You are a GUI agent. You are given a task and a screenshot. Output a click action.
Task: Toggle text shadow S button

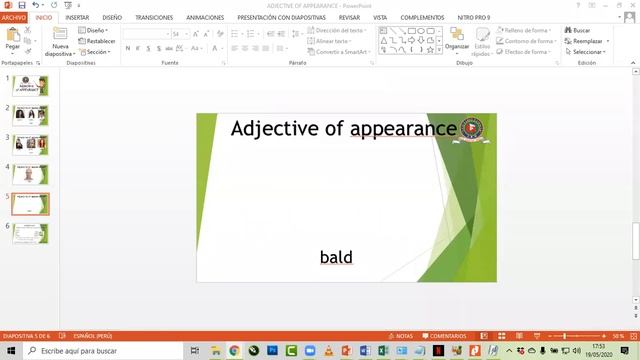pyautogui.click(x=159, y=48)
